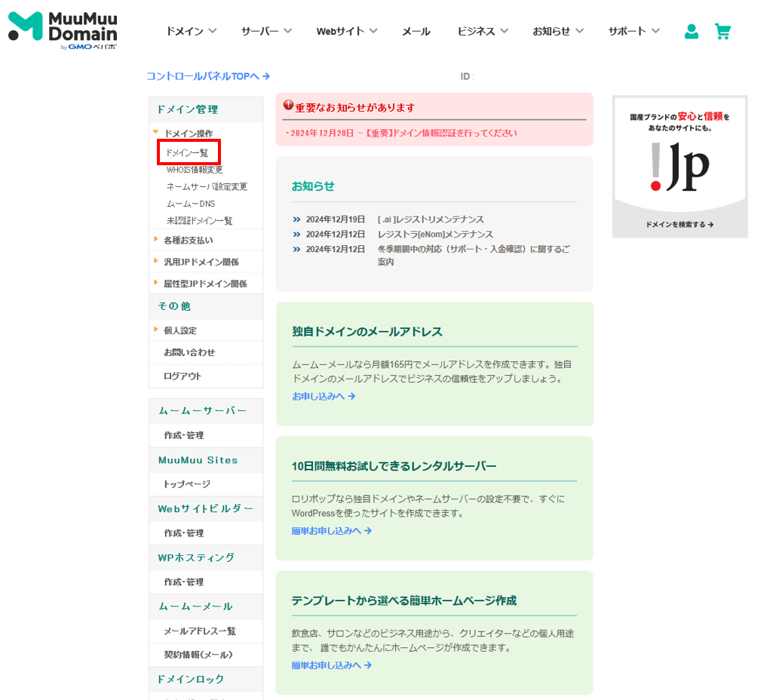Click ドメインを検索する in the banner
Screen dimensions: 782x700
click(x=679, y=225)
